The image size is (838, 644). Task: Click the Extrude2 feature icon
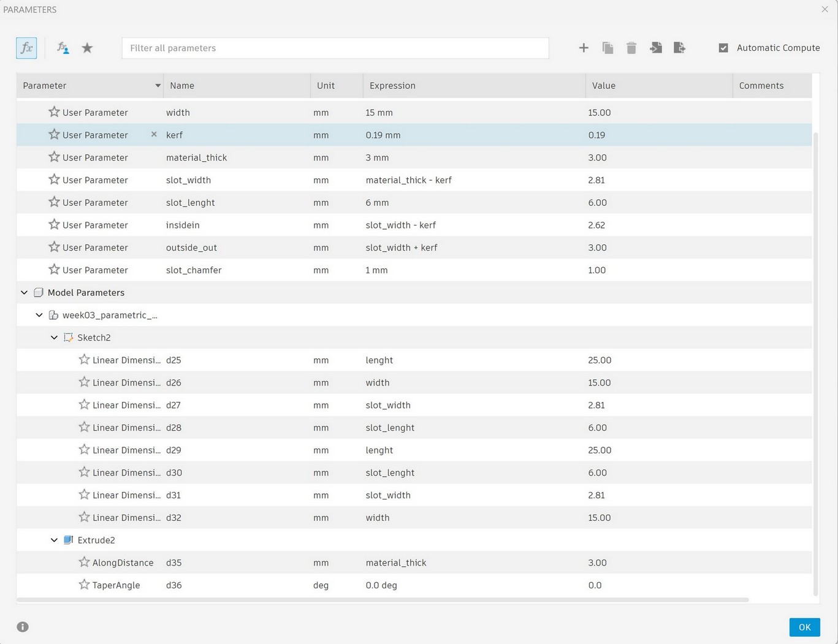click(x=68, y=540)
